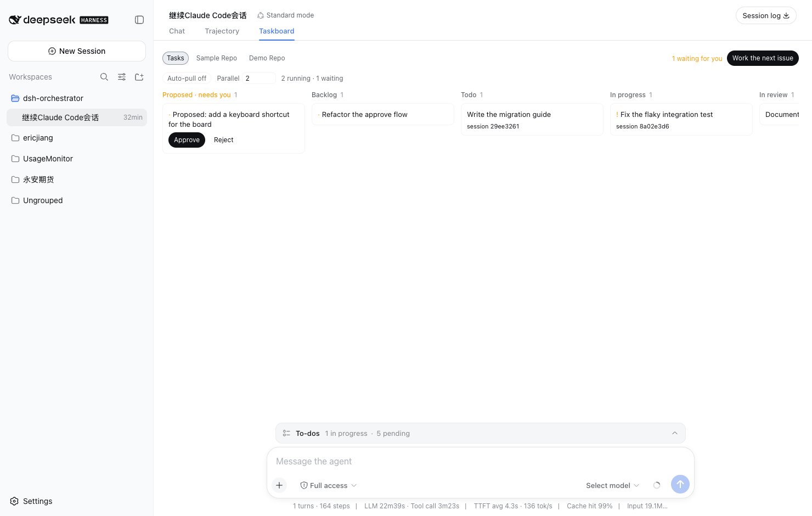
Task: Open the Full access permissions dropdown
Action: point(329,485)
